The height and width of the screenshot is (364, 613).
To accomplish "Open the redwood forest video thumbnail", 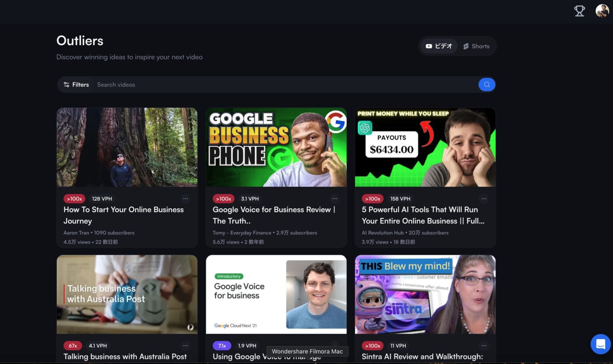I will pos(127,147).
